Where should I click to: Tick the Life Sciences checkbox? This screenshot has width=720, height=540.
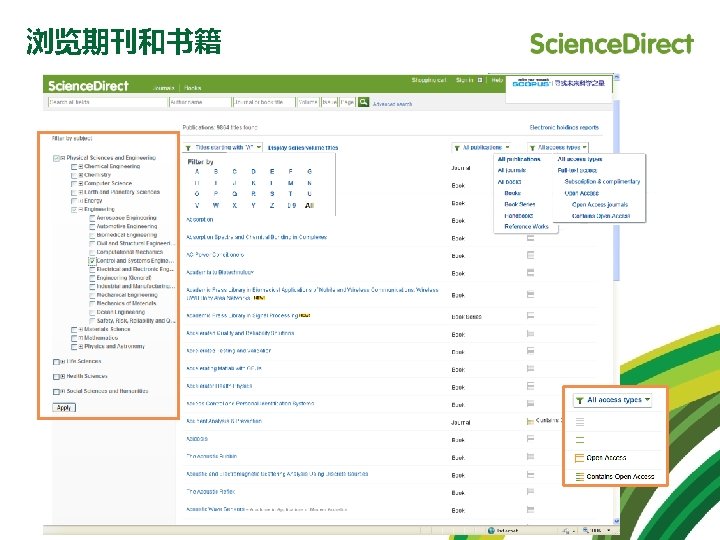click(56, 362)
